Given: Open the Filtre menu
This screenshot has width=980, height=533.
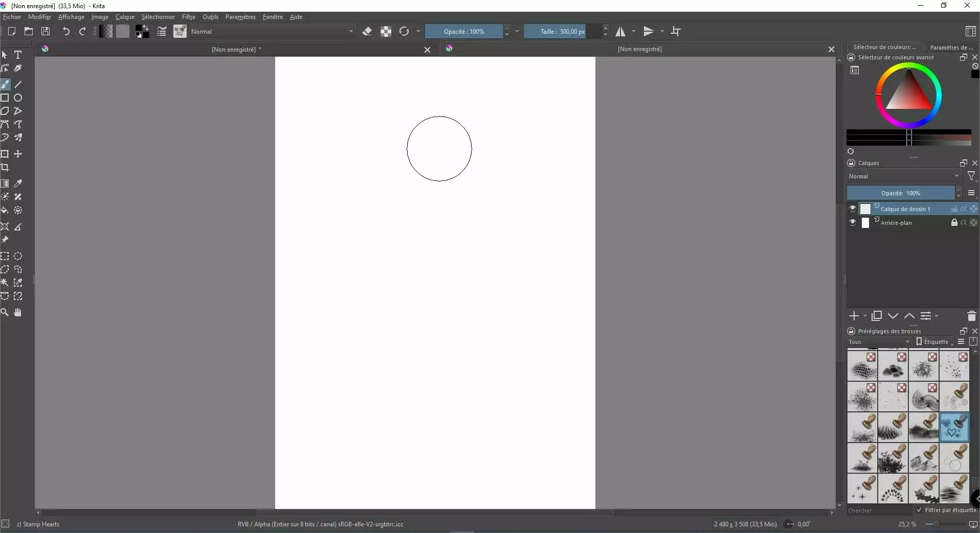Looking at the screenshot, I should click(188, 17).
